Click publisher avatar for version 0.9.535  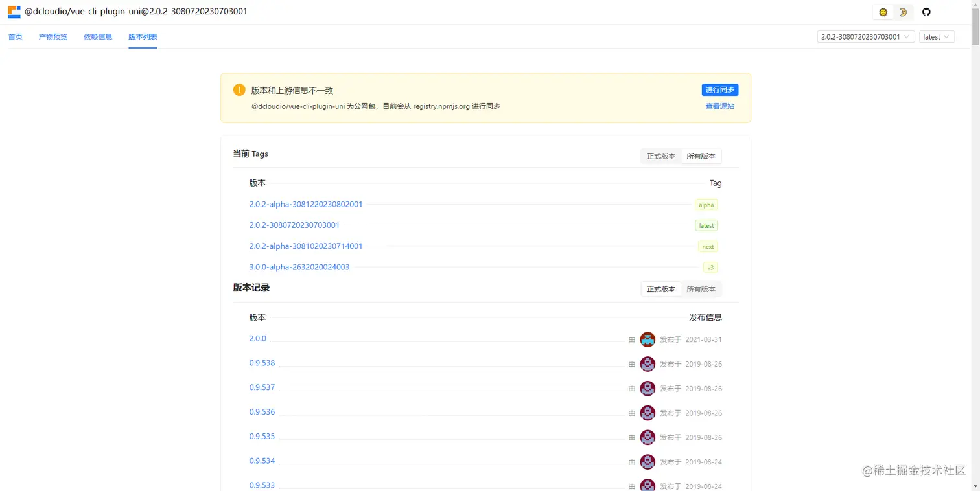click(647, 437)
